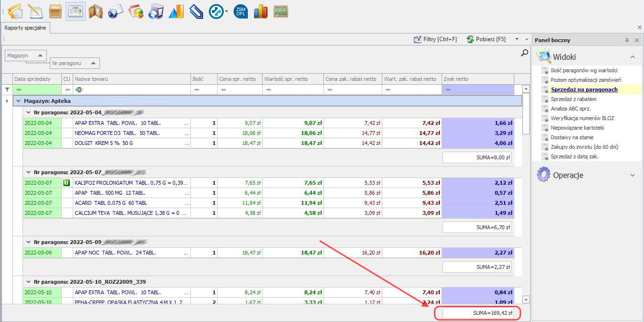
Task: Click the colorful bar chart toolbar icon
Action: [261, 11]
